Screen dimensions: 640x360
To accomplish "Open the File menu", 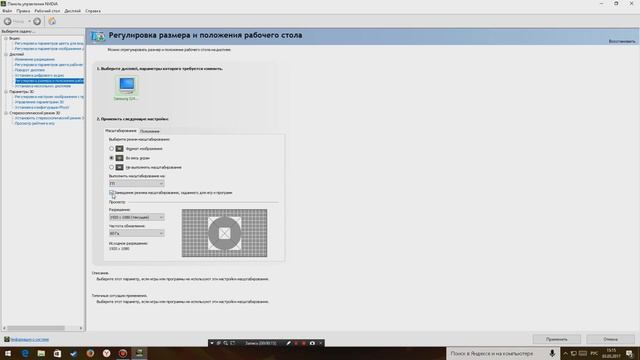I will (7, 11).
